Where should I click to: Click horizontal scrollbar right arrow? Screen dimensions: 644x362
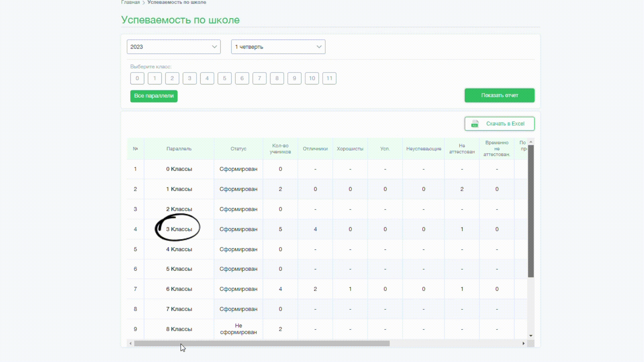tap(524, 344)
